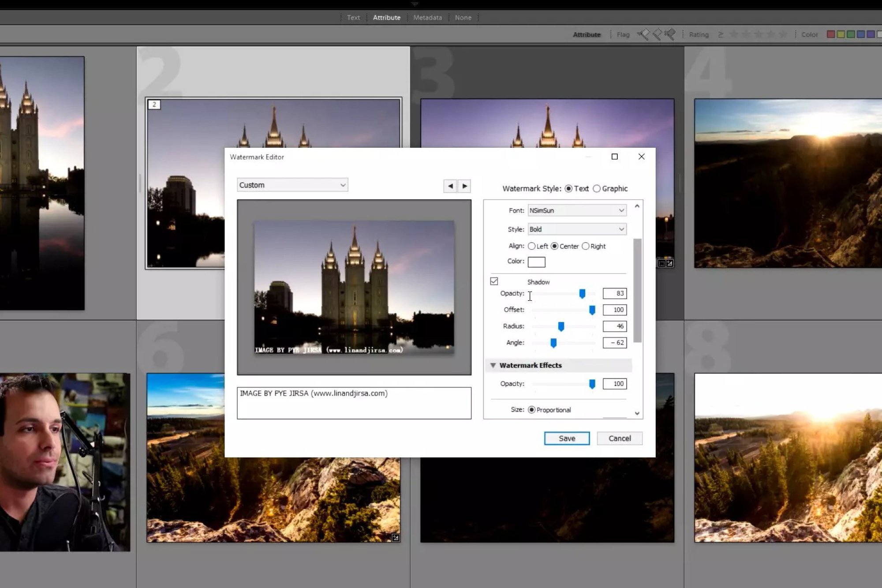Viewport: 882px width, 588px height.
Task: Click Shadow Radius value field 46
Action: [615, 326]
